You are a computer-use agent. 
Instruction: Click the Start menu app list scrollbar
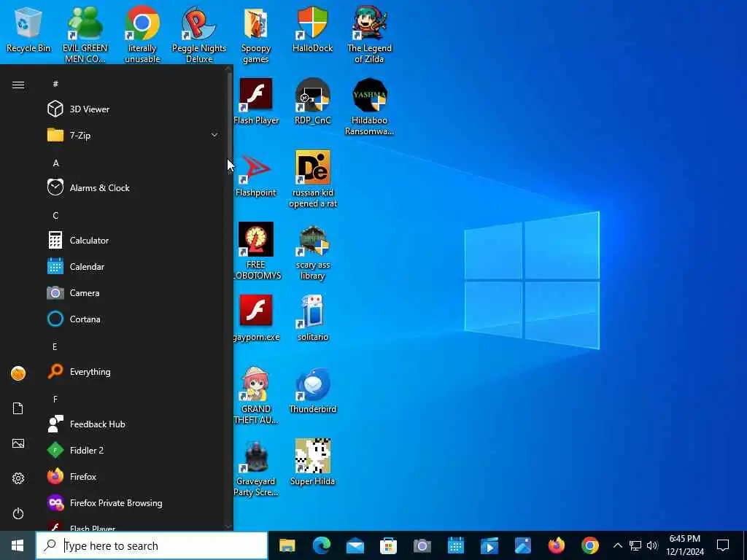click(x=229, y=117)
